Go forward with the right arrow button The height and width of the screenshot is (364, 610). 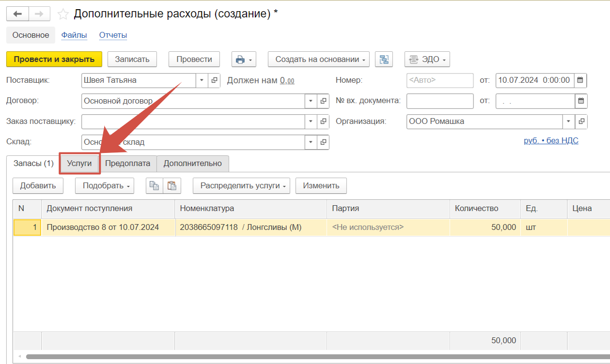coord(39,14)
